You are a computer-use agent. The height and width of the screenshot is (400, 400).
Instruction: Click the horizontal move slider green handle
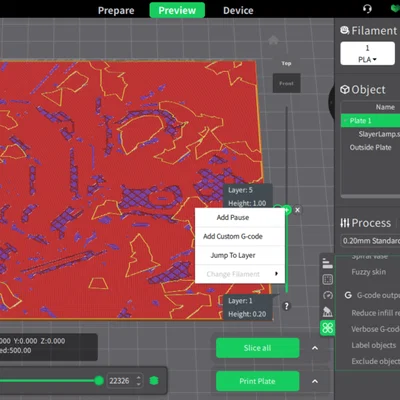[x=99, y=380]
